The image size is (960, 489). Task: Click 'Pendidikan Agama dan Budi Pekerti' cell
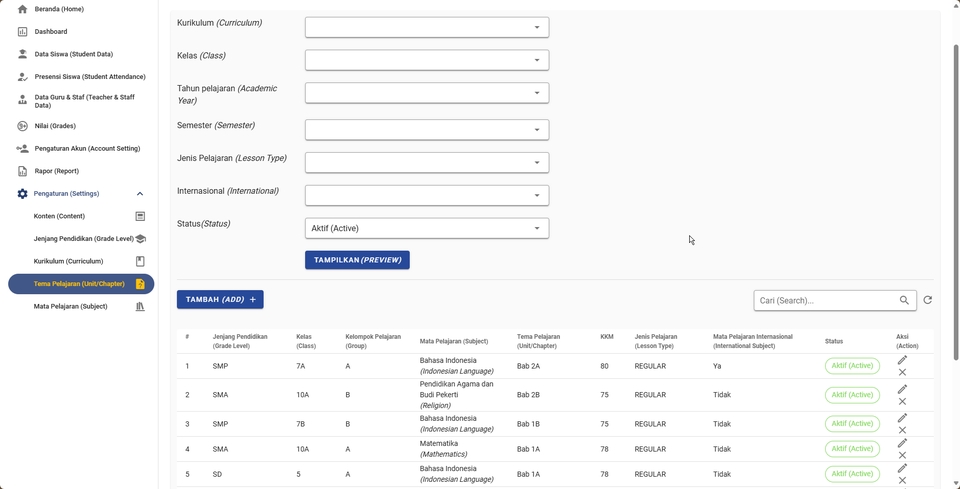click(x=456, y=395)
